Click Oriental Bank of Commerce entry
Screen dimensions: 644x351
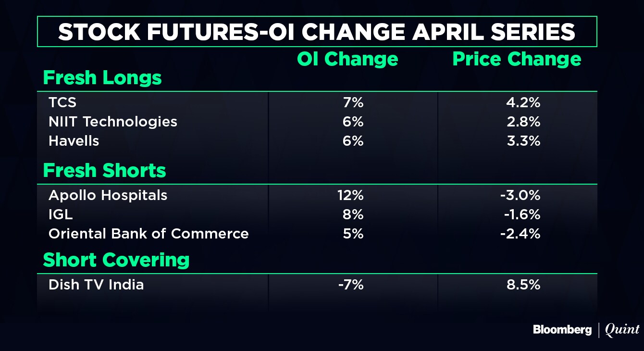(x=149, y=234)
